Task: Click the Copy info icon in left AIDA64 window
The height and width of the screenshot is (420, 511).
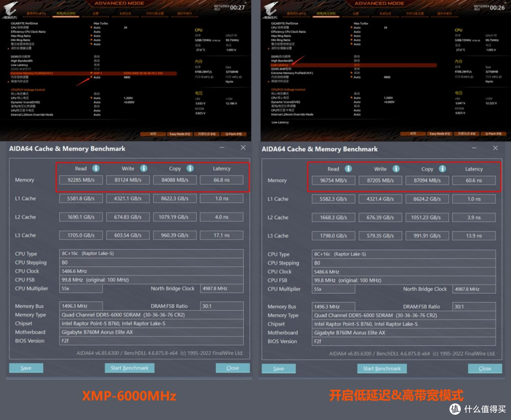Action: (190, 168)
